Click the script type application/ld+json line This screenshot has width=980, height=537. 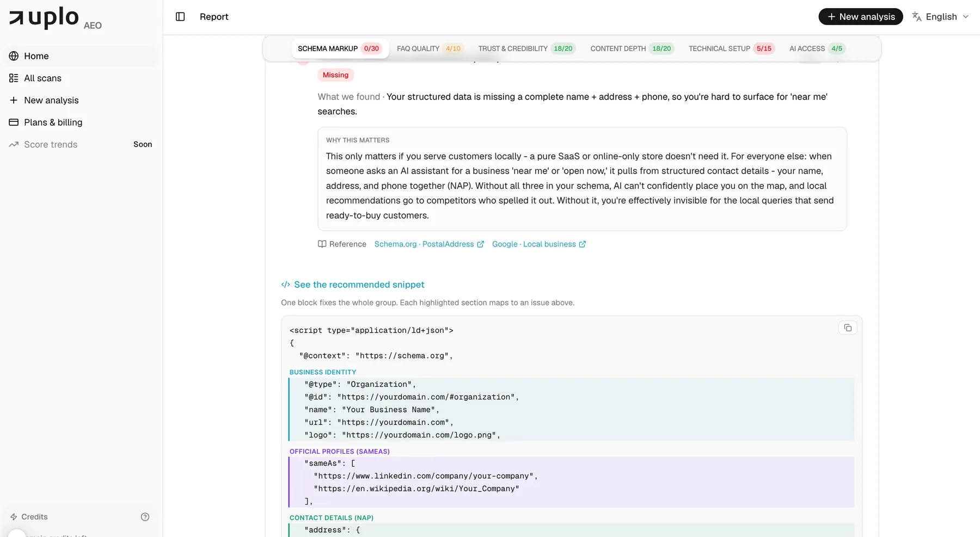click(x=371, y=330)
